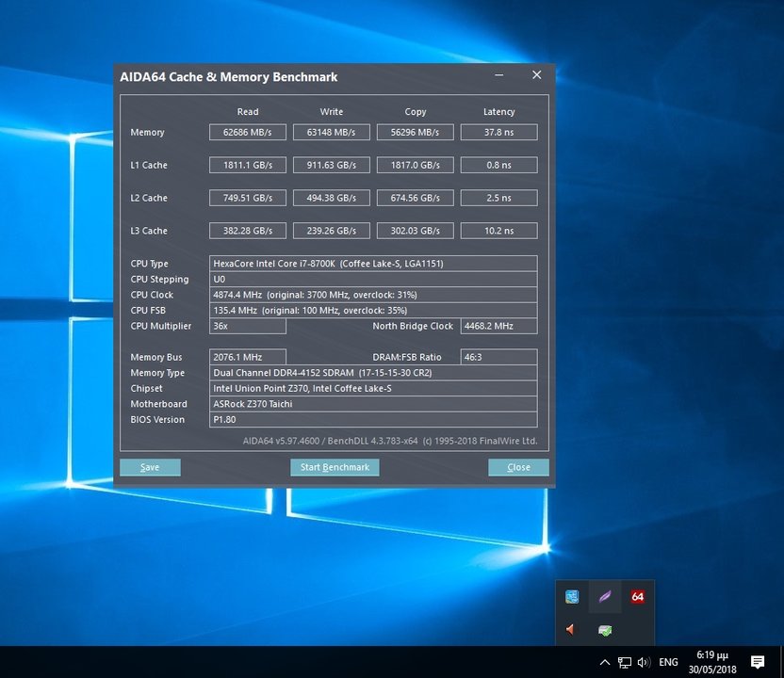Click the L3 Cache Read value 382.28 GB/s
784x678 pixels.
[x=248, y=231]
